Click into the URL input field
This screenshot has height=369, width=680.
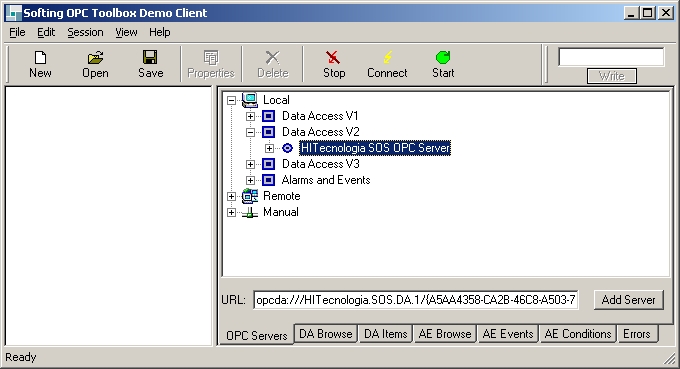click(x=416, y=300)
